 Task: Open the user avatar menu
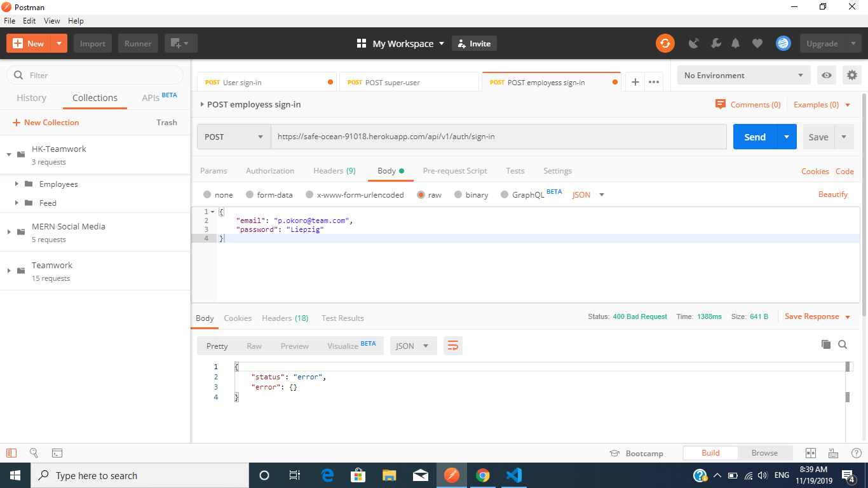(783, 43)
